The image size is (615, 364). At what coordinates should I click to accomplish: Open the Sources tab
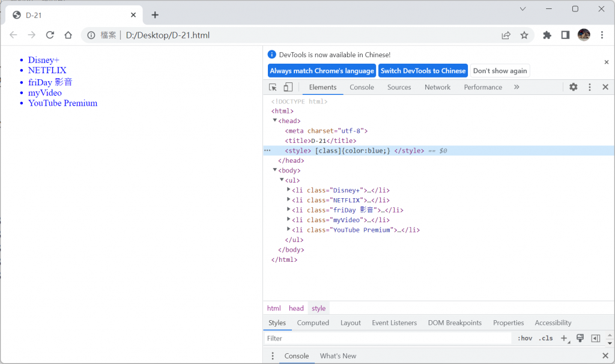(399, 87)
